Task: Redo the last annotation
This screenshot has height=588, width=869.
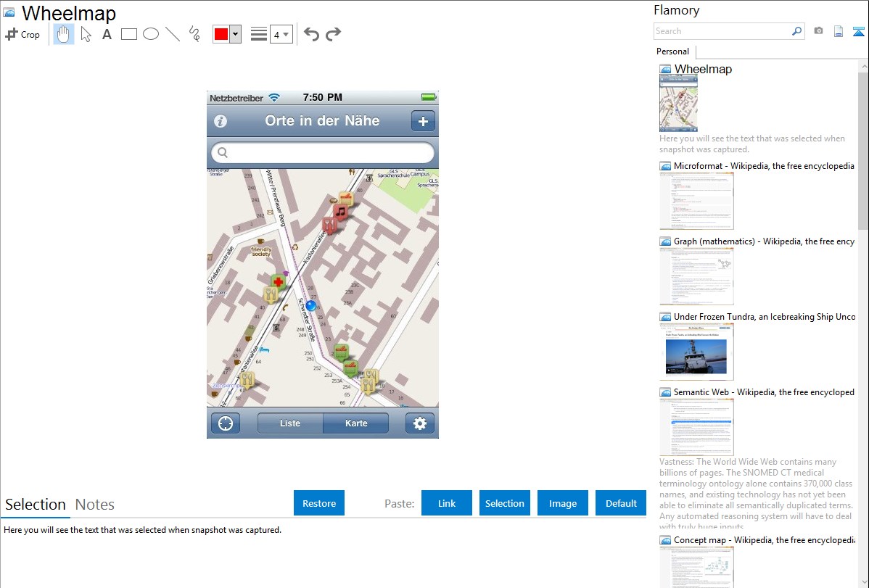Action: coord(333,34)
